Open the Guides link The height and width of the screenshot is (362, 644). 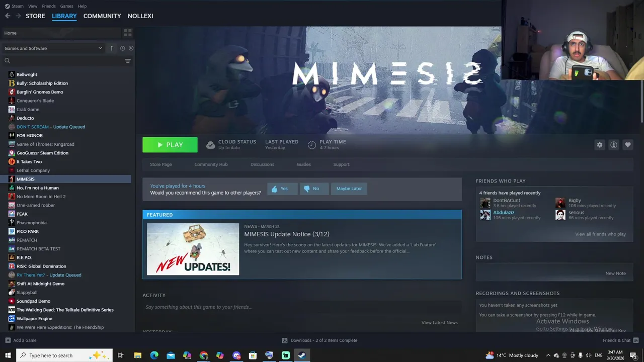click(304, 164)
